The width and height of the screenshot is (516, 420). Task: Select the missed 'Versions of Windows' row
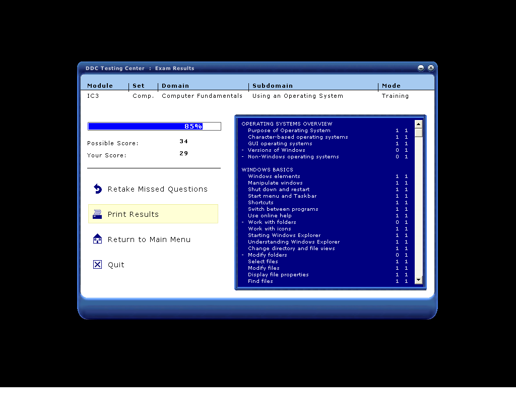click(325, 150)
